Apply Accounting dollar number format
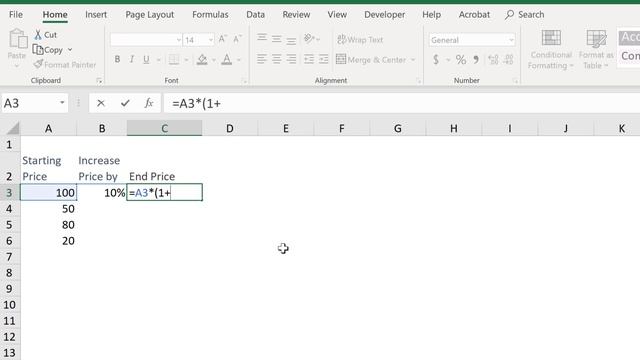Viewport: 640px width, 360px height. [x=436, y=60]
